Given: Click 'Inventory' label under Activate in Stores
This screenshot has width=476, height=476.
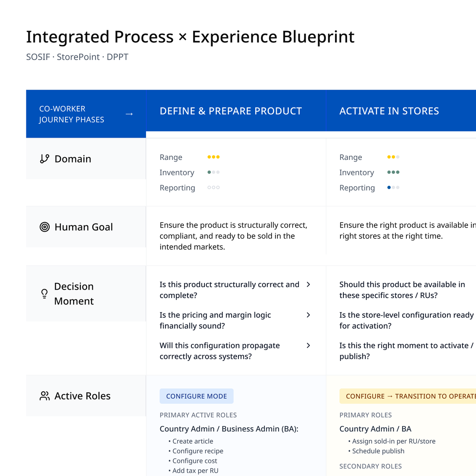Looking at the screenshot, I should pyautogui.click(x=357, y=173).
